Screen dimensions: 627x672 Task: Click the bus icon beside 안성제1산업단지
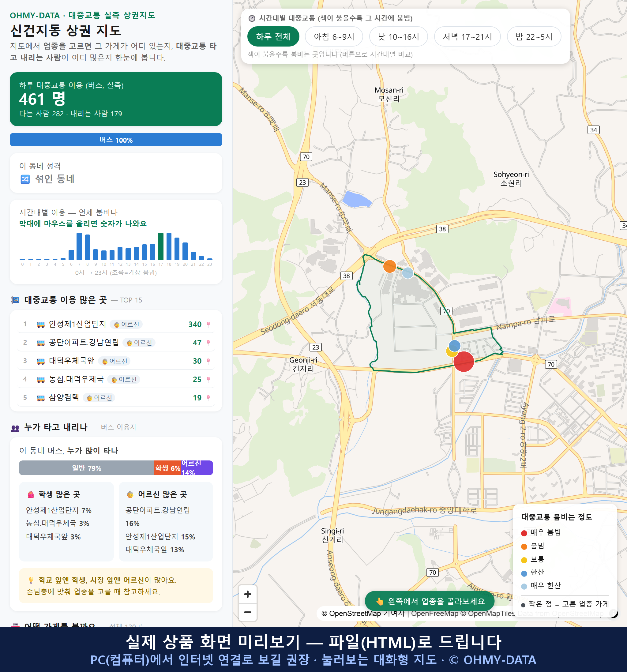tap(40, 325)
